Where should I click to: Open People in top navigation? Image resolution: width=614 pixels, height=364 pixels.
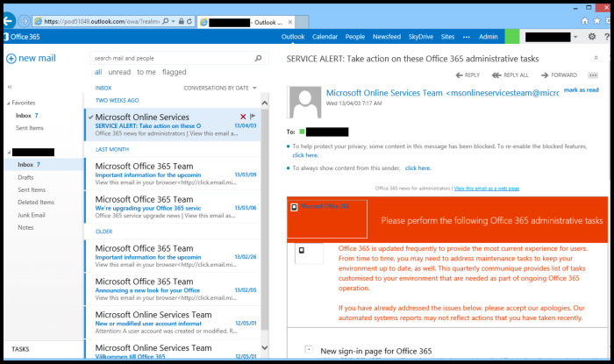click(x=354, y=37)
